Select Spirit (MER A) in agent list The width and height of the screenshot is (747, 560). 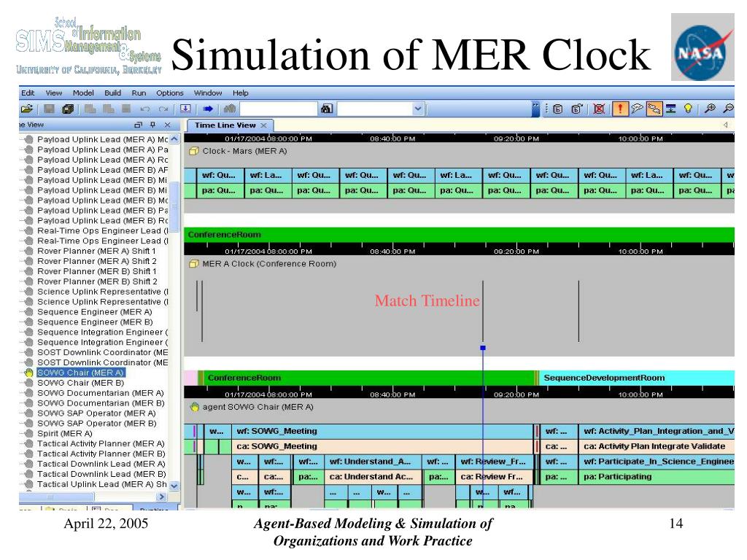tap(65, 433)
